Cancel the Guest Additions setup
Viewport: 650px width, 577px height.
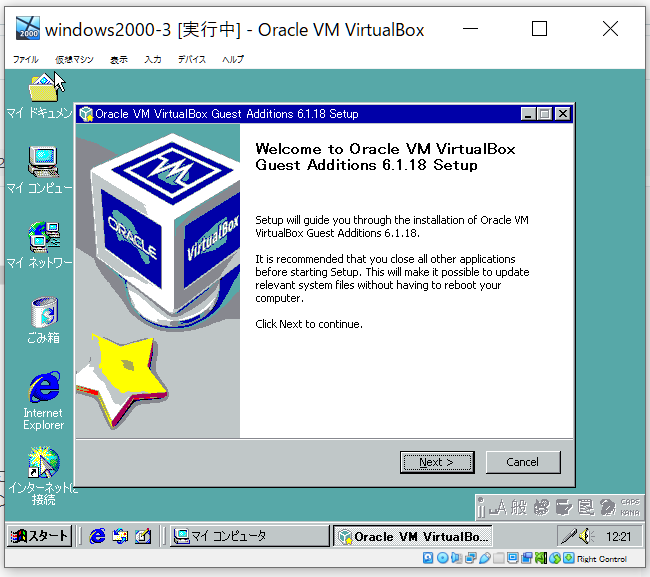pos(523,462)
